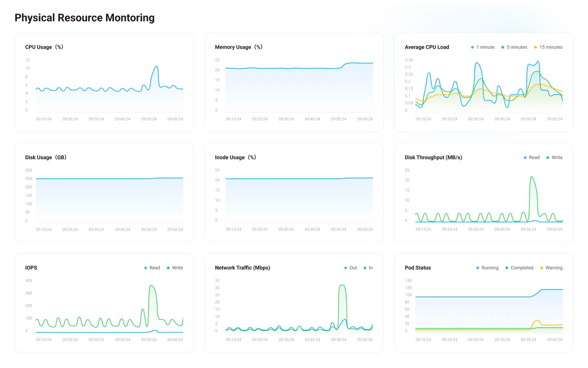The image size is (588, 368).
Task: Toggle Warning legend in Pod Status
Action: [551, 268]
